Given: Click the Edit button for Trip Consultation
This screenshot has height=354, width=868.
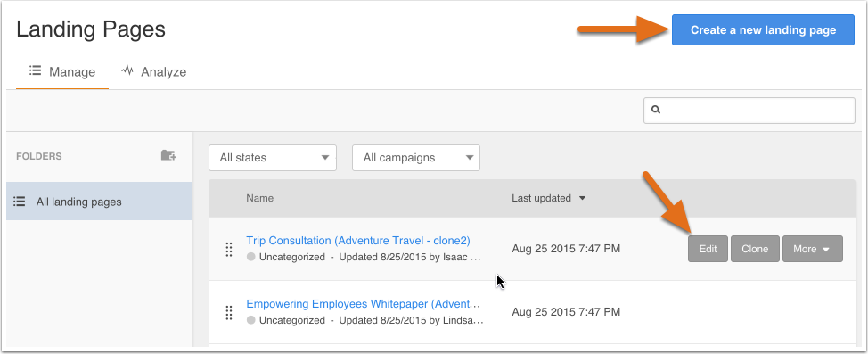Looking at the screenshot, I should pyautogui.click(x=708, y=249).
